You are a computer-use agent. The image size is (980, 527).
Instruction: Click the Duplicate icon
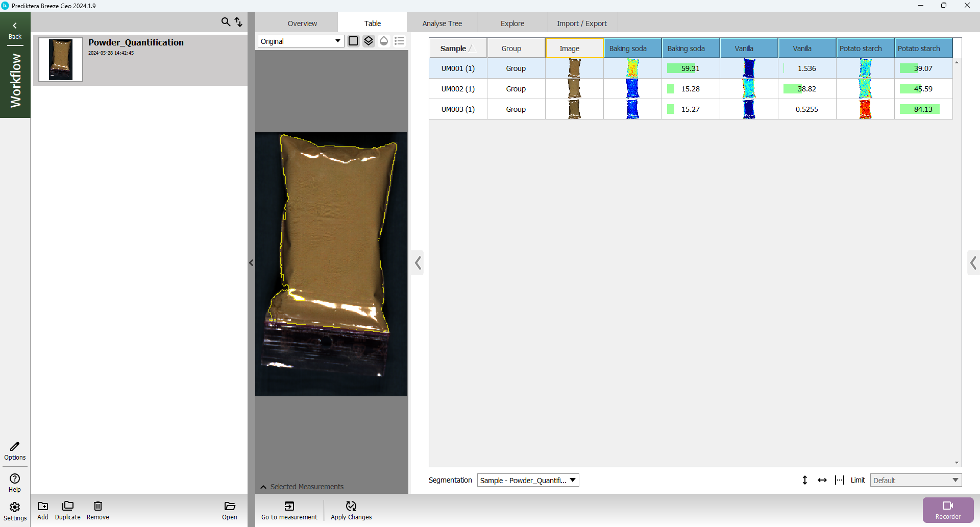tap(67, 510)
